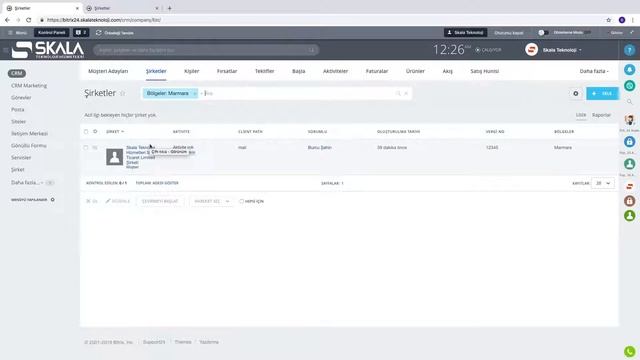This screenshot has height=360, width=640.
Task: Click the browser reload icon
Action: 29,20
